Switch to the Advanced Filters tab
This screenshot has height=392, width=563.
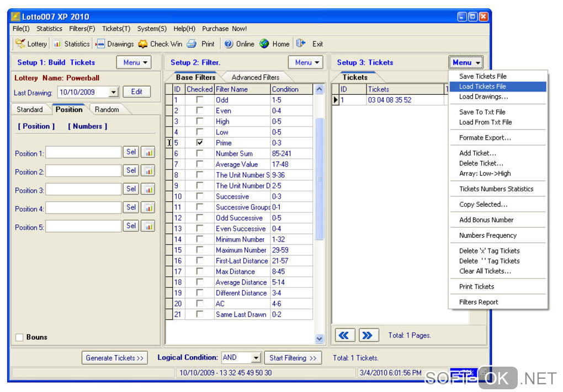256,77
